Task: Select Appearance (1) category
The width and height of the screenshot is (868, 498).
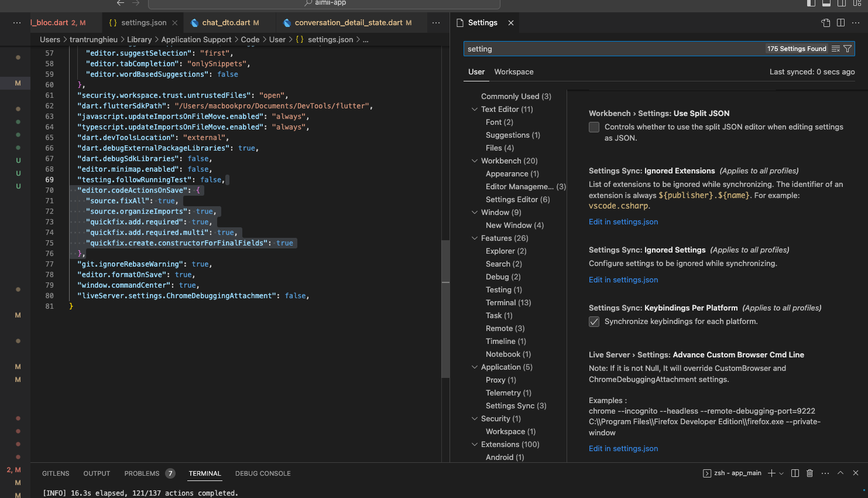Action: (512, 173)
